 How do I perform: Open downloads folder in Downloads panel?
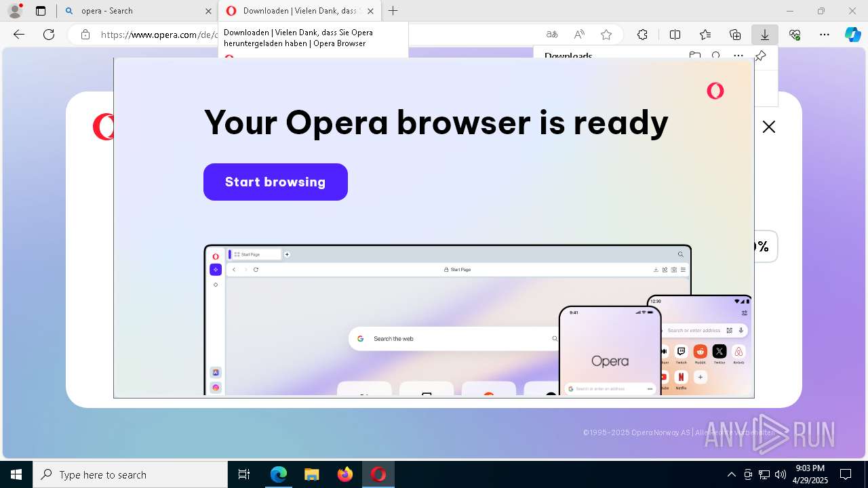694,56
